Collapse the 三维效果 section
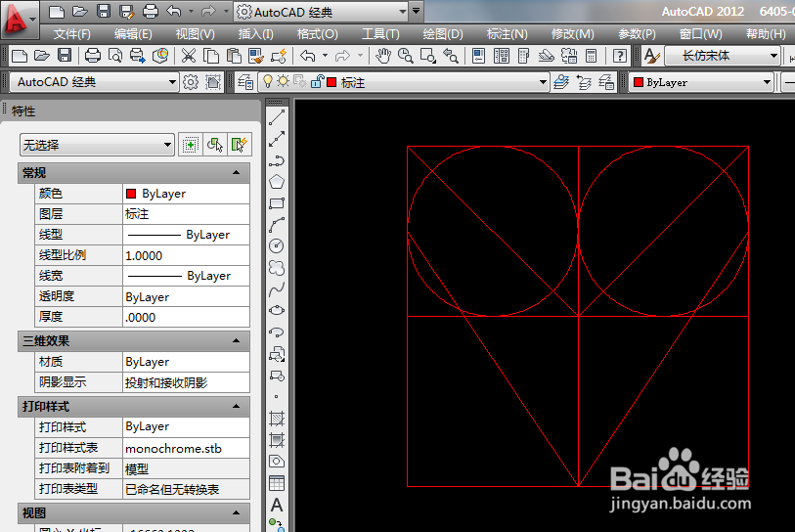Viewport: 795px width, 532px height. pyautogui.click(x=237, y=340)
